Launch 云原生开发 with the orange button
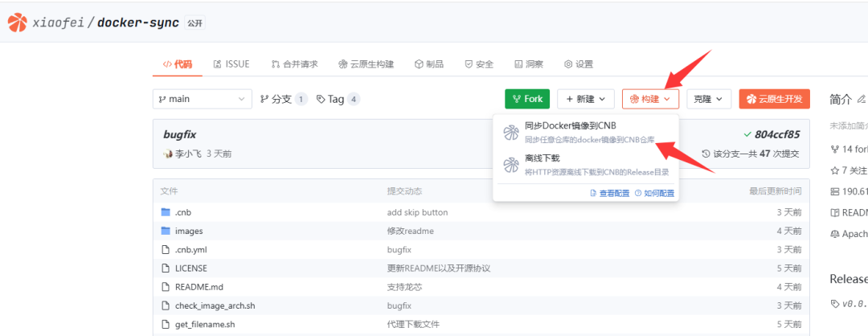Screen dimensions: 868x336 [774, 99]
